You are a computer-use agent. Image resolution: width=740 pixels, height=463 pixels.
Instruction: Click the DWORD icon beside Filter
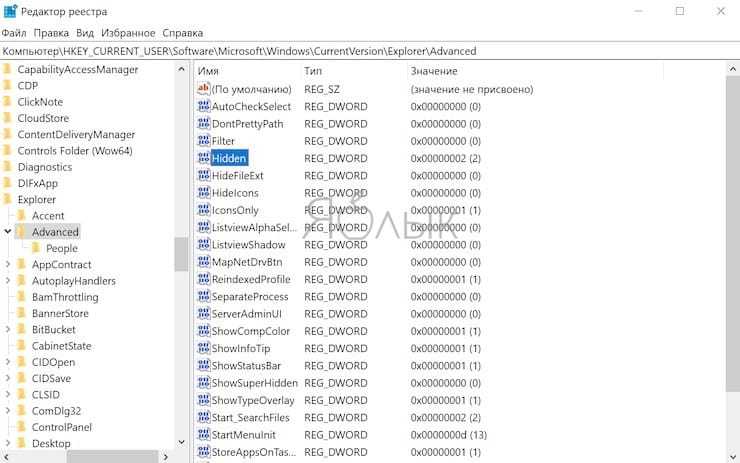tap(203, 141)
